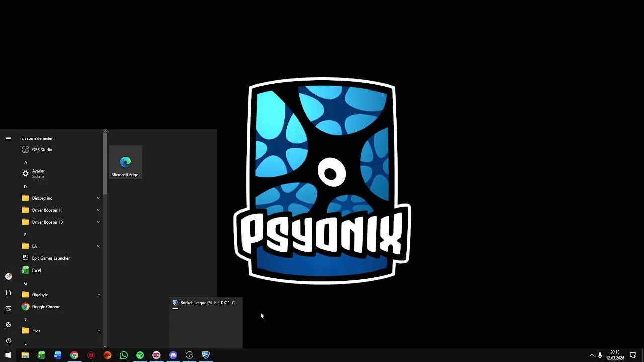Launch Google Chrome from the Start menu list

(60, 307)
